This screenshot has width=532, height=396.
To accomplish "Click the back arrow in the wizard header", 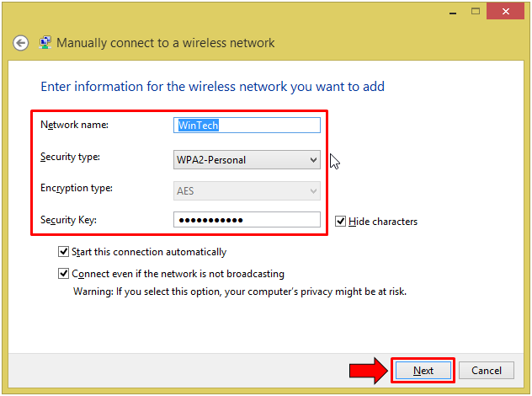I will point(21,43).
